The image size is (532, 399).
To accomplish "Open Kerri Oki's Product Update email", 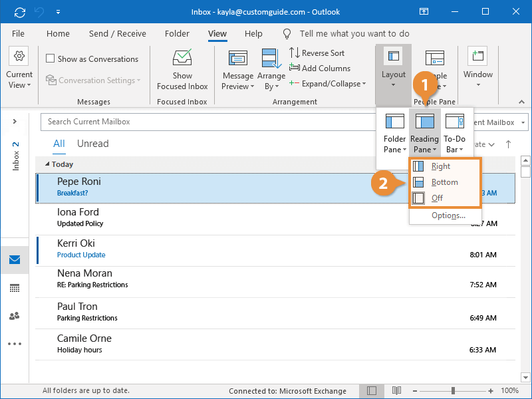I will pos(275,250).
